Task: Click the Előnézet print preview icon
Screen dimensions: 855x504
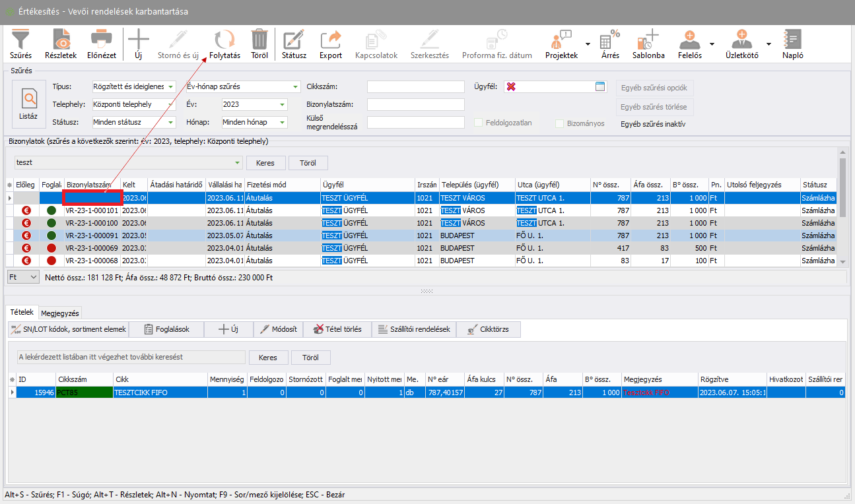Action: (x=102, y=40)
